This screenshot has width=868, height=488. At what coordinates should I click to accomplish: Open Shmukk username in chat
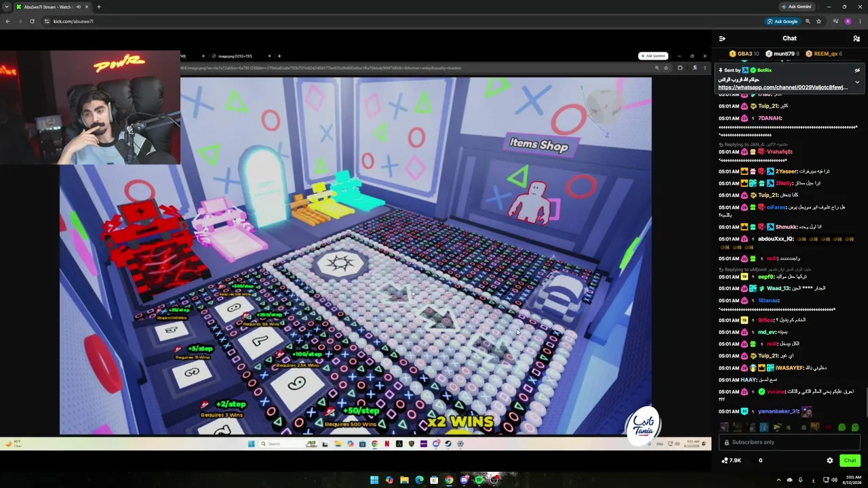click(786, 227)
